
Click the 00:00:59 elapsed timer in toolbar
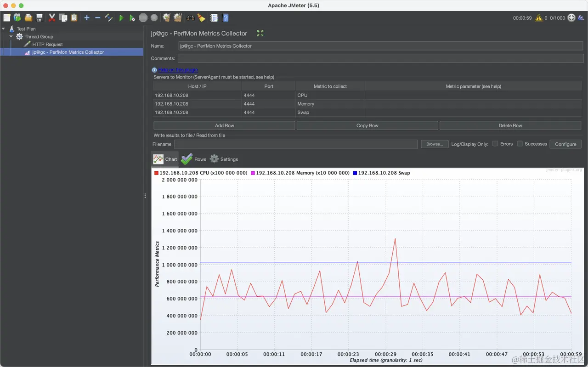pos(522,18)
